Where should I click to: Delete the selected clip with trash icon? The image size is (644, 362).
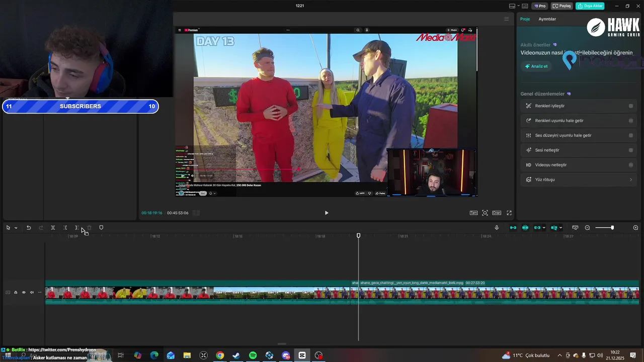pyautogui.click(x=90, y=228)
